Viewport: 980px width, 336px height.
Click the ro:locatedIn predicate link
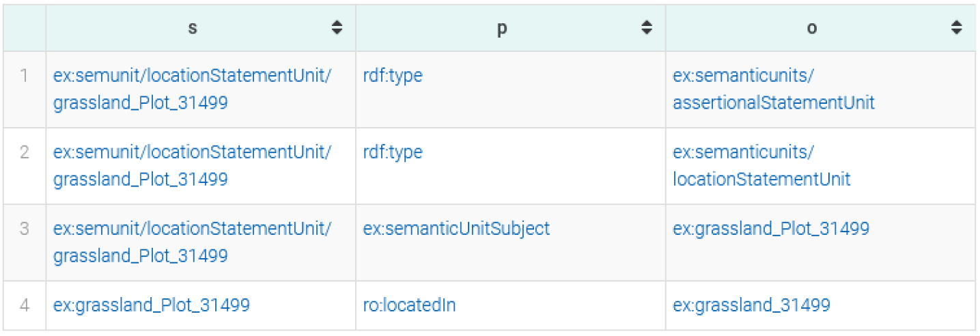pos(409,305)
